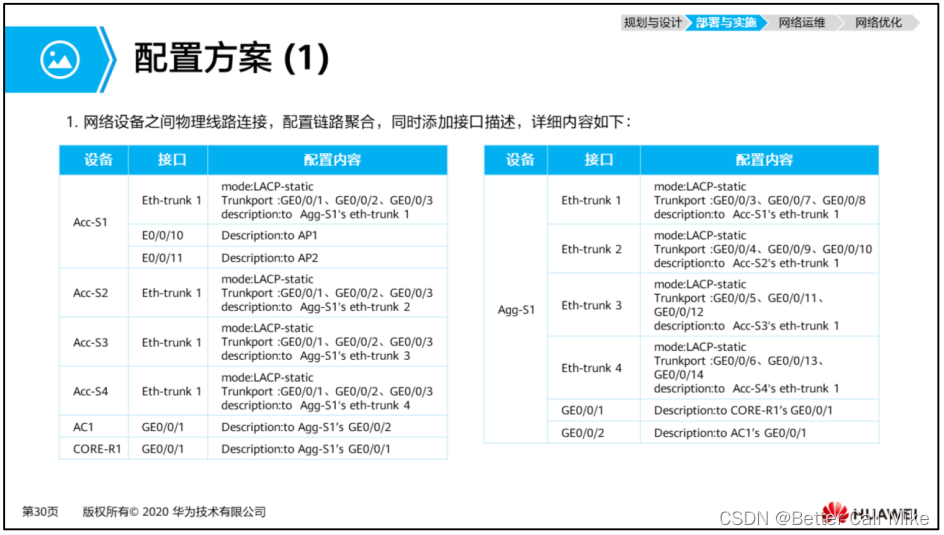Click the Acc-S4 device cell
944x535 pixels.
(95, 391)
